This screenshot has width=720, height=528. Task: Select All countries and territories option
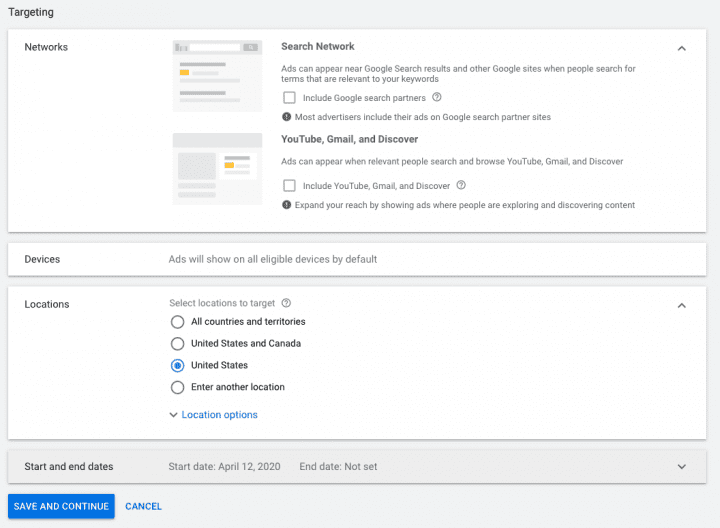(x=178, y=322)
